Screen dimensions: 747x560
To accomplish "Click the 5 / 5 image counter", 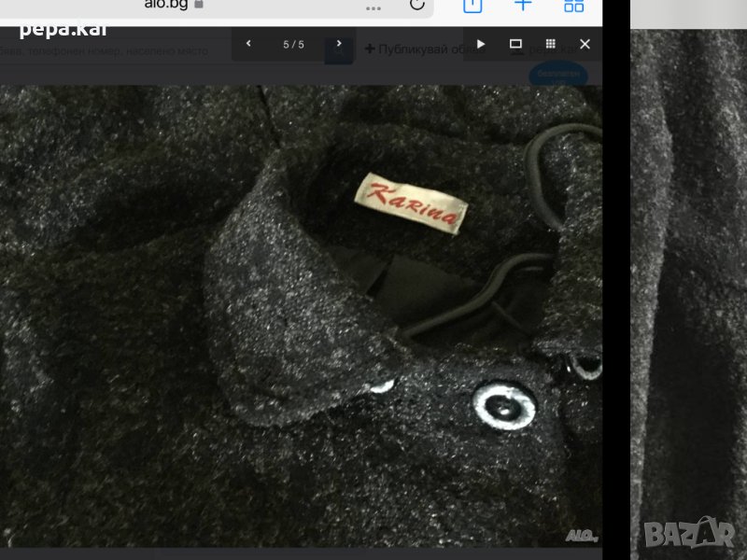I will [x=293, y=44].
